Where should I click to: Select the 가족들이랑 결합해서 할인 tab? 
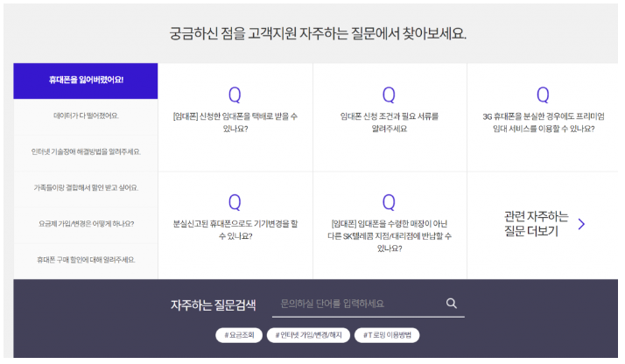coord(86,187)
